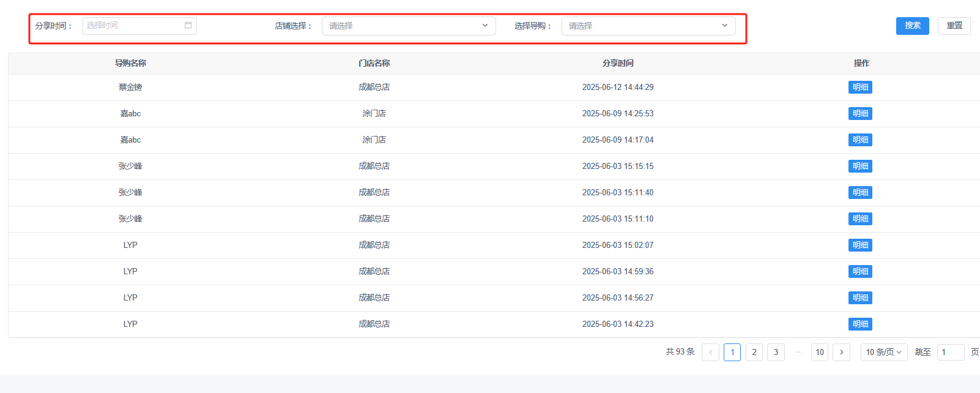Open 明细 for 蔡金镑's share record

tap(860, 88)
